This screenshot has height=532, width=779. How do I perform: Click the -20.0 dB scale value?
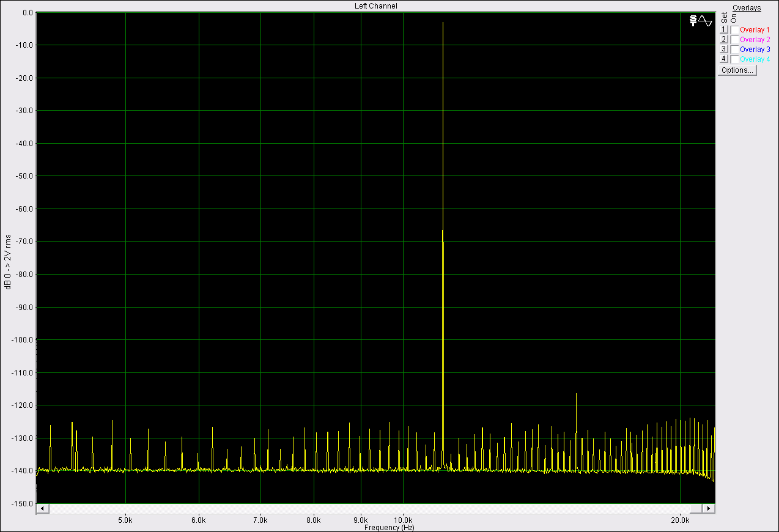(25, 78)
